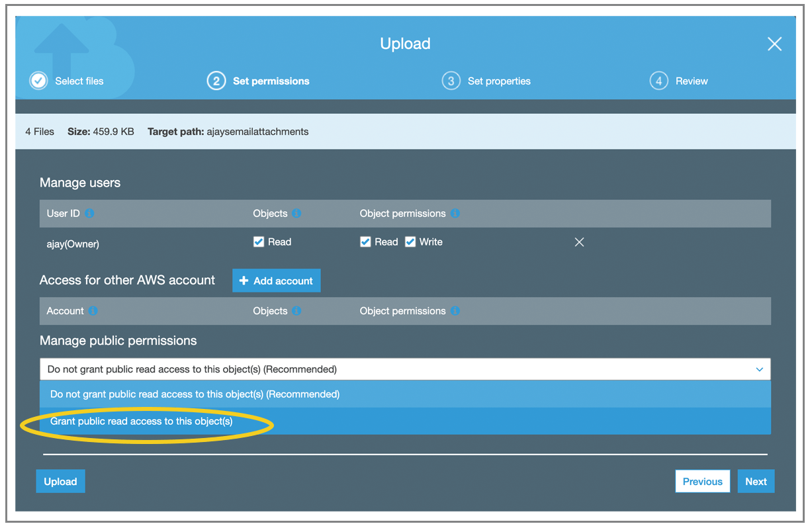Uncheck Object permissions Read checkbox
This screenshot has width=810, height=532.
pyautogui.click(x=365, y=242)
